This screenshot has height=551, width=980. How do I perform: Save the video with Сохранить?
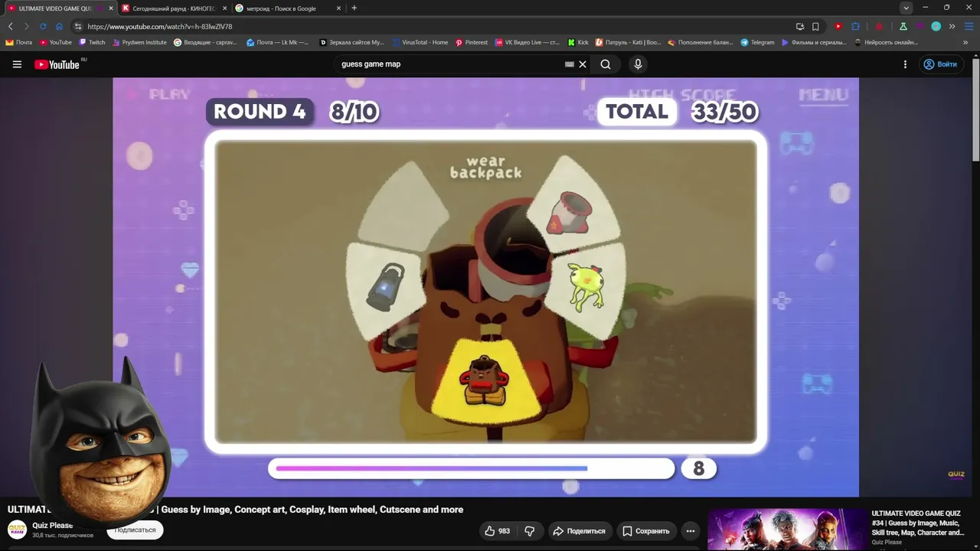click(645, 531)
